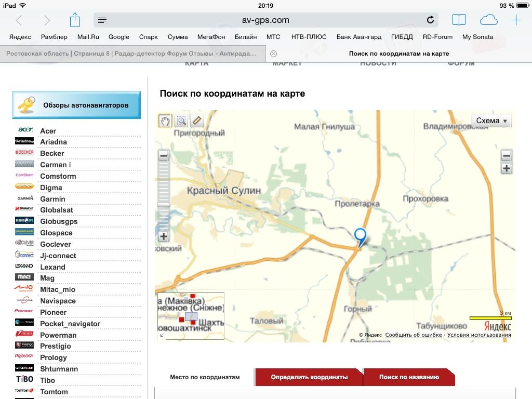
Task: Click the Prology logo icon
Action: click(24, 356)
